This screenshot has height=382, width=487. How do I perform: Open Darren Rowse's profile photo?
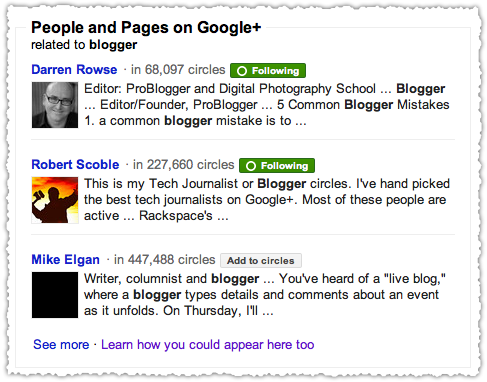(x=55, y=105)
